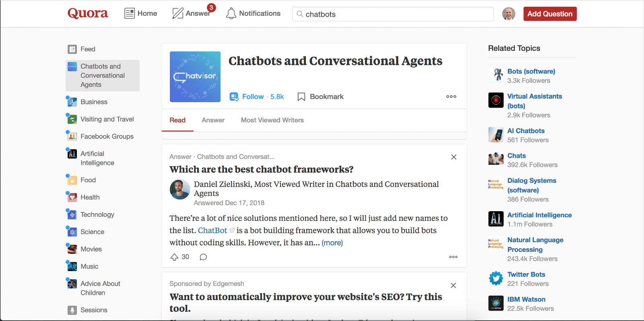
Task: Open the topic more options ellipsis
Action: click(451, 97)
